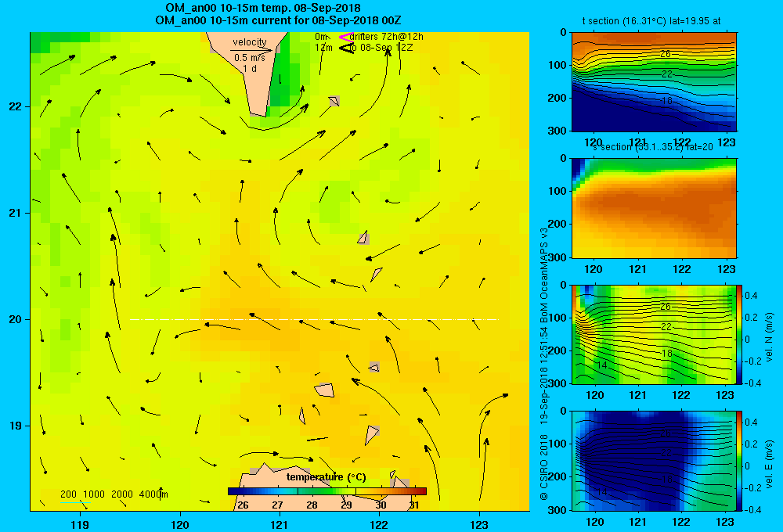The height and width of the screenshot is (532, 783).
Task: Select the '0.5 m/s' velocity scale label
Action: point(250,58)
